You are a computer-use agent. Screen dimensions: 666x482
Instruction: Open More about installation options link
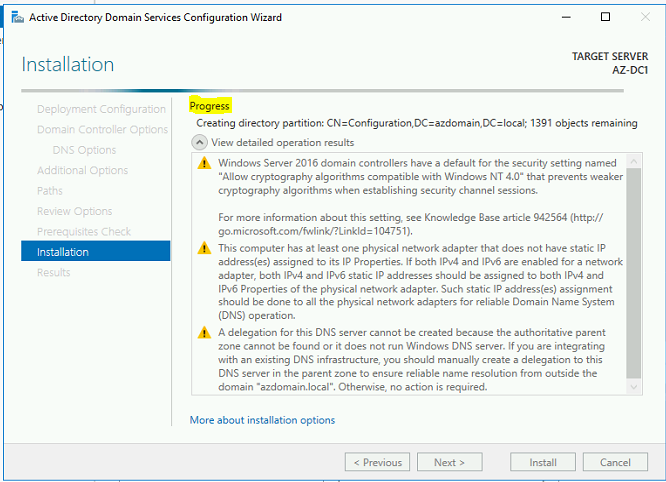coord(262,420)
